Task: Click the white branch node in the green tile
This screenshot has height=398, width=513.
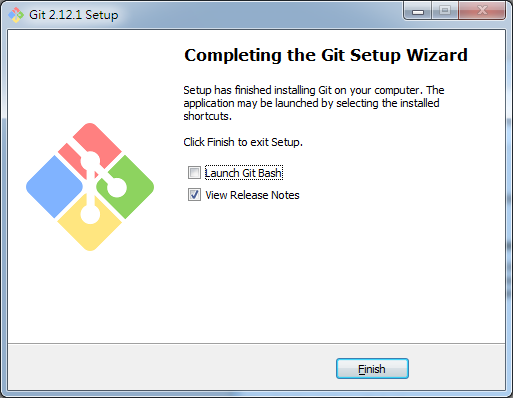Action: 117,187
